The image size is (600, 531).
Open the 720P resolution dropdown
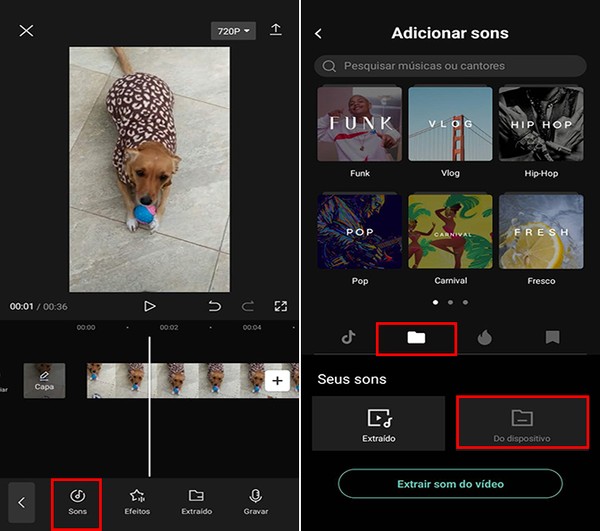(233, 31)
